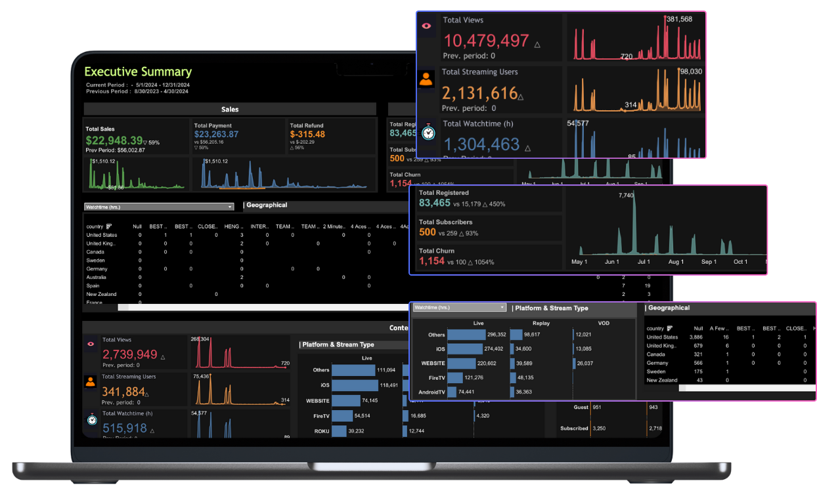Viewport: 817px width, 504px height.
Task: Click the stopwatch icon beside Total Watchtime 1,304,463
Action: point(428,132)
